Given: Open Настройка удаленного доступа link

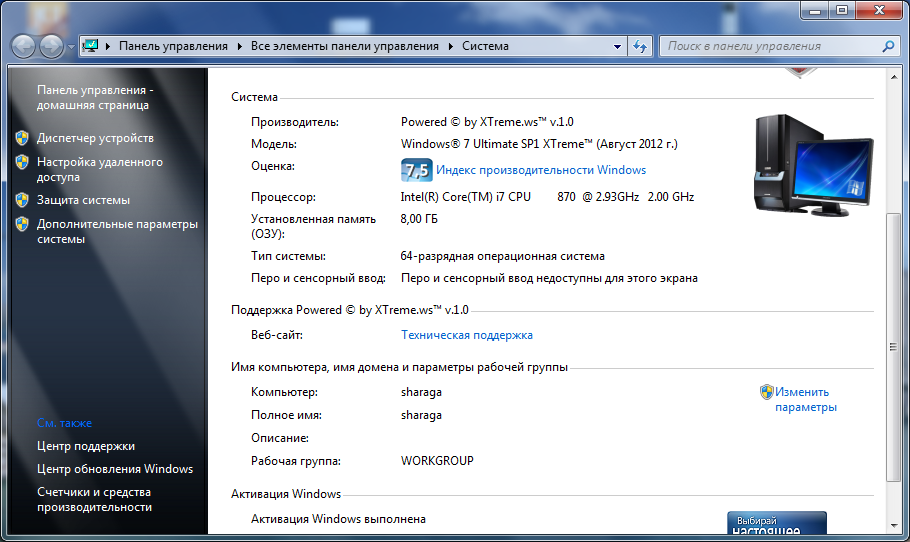Looking at the screenshot, I should tap(99, 169).
